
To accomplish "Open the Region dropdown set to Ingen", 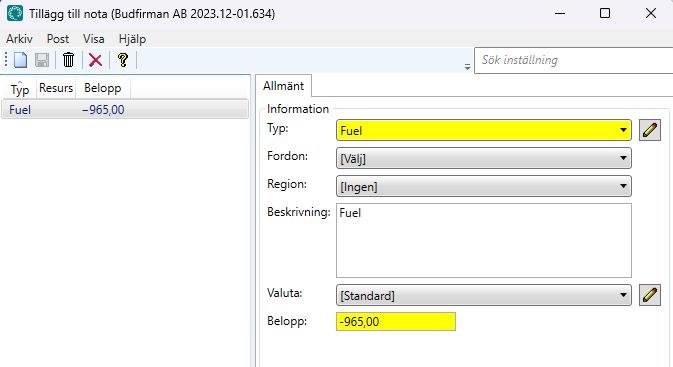I will click(484, 186).
